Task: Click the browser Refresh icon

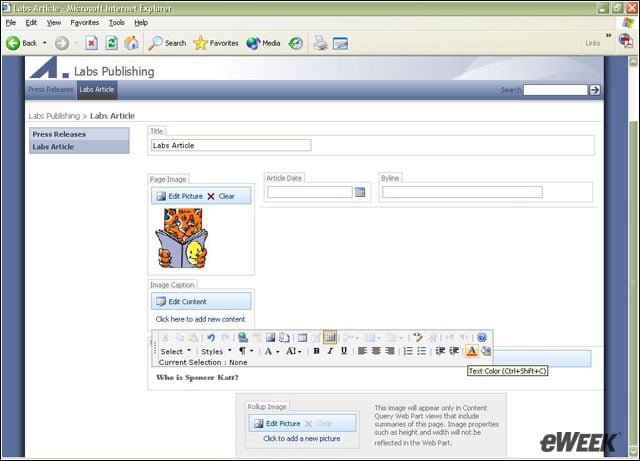Action: click(111, 43)
